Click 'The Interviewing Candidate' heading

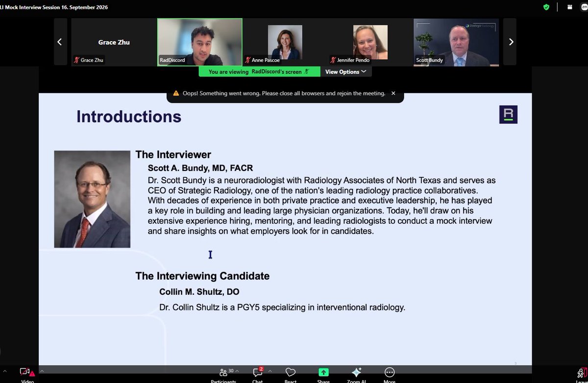[202, 276]
